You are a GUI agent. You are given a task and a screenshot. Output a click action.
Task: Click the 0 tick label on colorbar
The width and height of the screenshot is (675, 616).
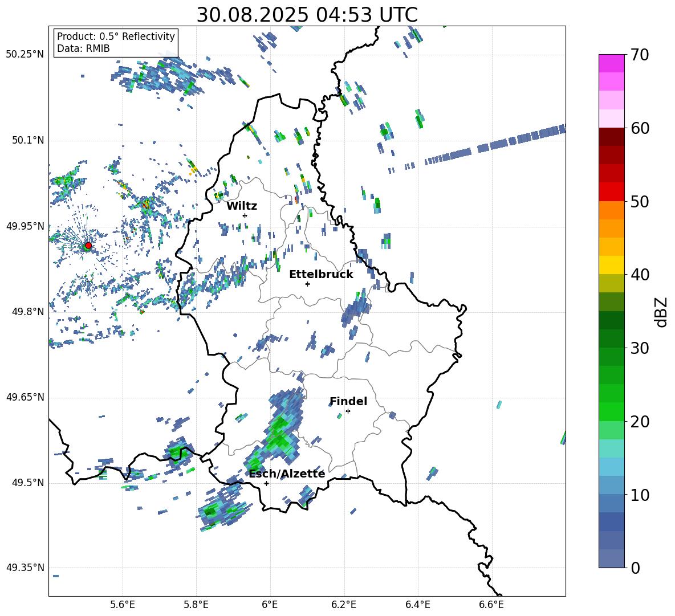coord(635,568)
